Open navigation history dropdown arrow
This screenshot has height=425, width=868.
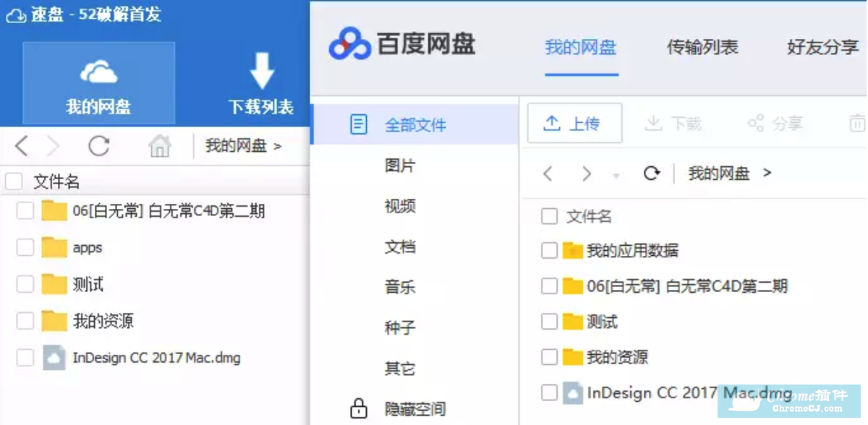(616, 176)
